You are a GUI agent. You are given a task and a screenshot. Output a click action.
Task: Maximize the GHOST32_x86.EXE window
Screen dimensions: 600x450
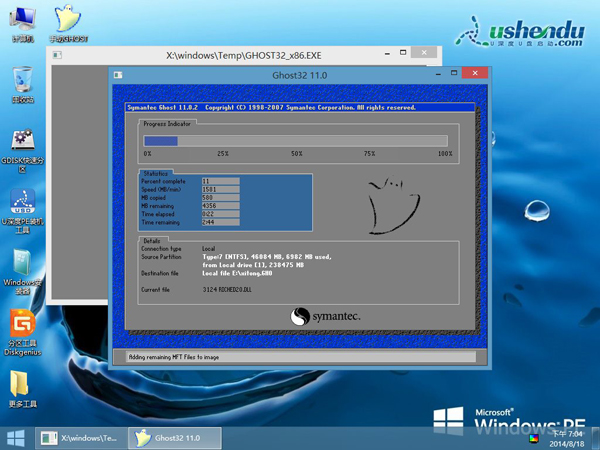tap(403, 52)
